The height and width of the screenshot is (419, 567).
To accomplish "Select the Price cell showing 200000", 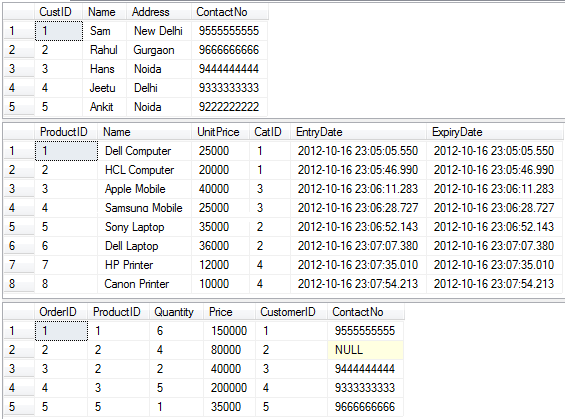I will (x=230, y=388).
